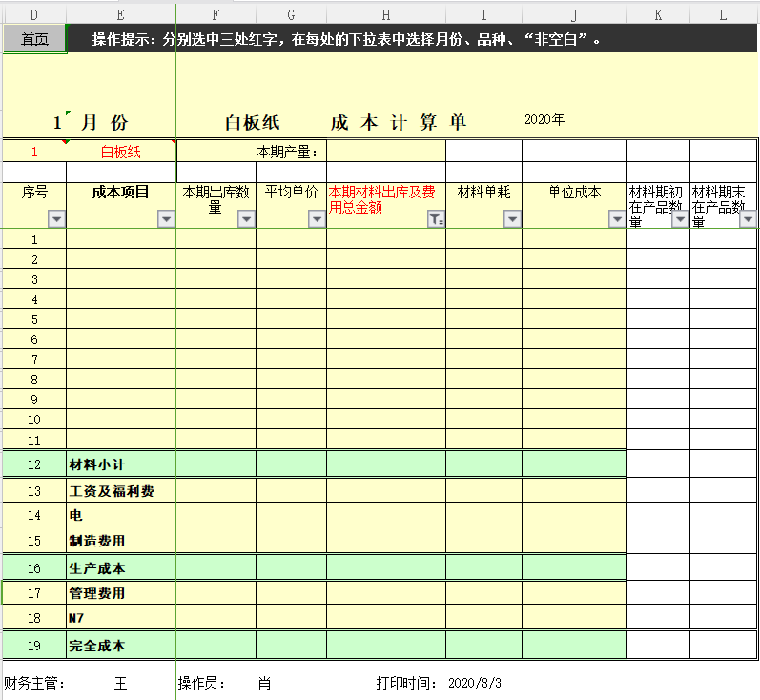Select column header H
Image resolution: width=760 pixels, height=700 pixels.
pyautogui.click(x=386, y=15)
